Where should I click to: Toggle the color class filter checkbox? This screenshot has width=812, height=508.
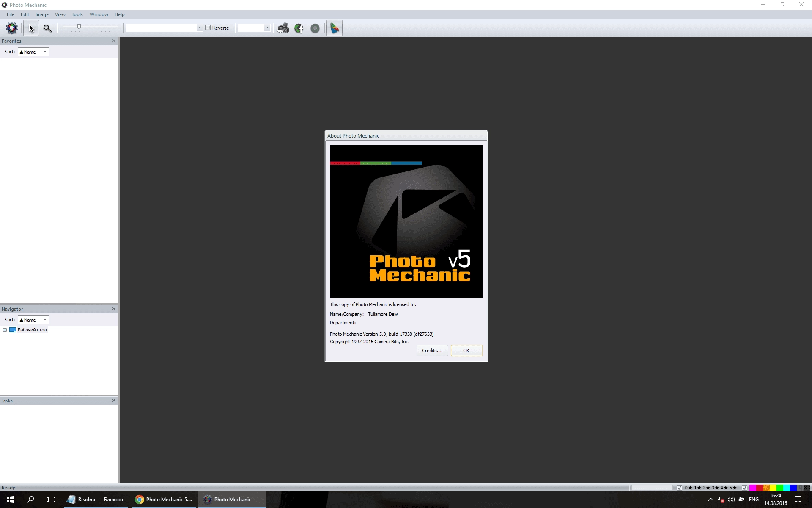pyautogui.click(x=745, y=488)
